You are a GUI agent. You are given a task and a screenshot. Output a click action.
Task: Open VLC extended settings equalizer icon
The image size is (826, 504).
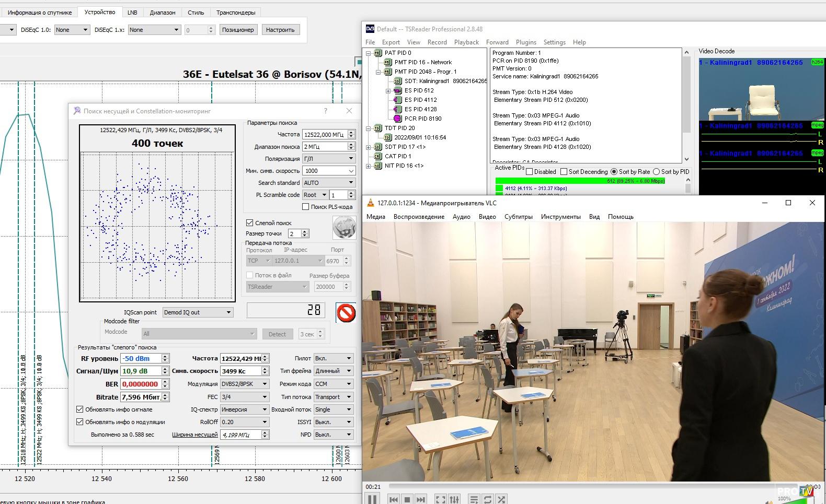coord(454,500)
